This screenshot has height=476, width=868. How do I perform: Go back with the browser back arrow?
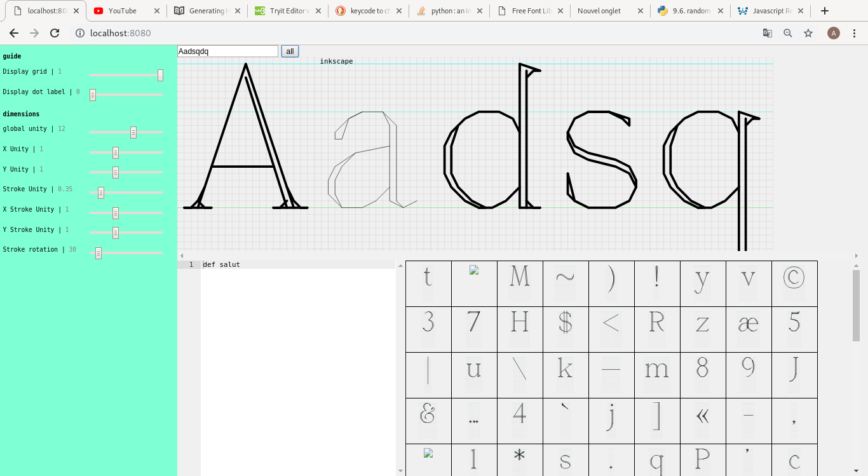pos(14,34)
